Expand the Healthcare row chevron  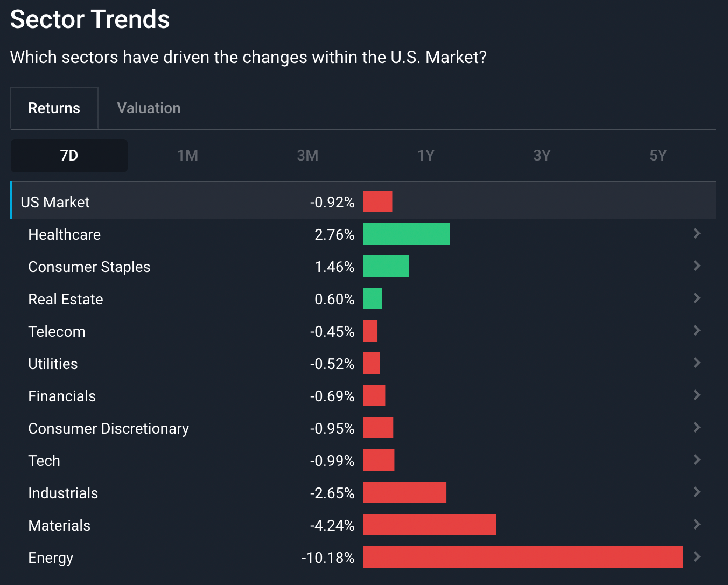(x=697, y=233)
